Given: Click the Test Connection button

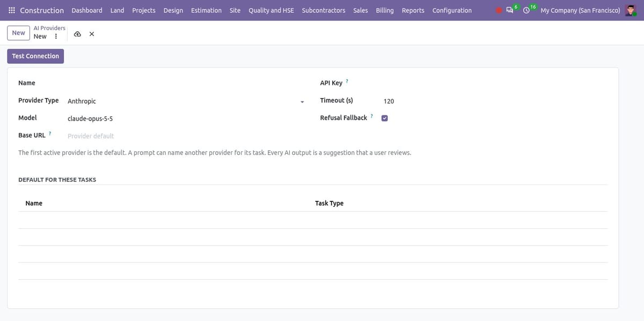Looking at the screenshot, I should click(x=35, y=56).
